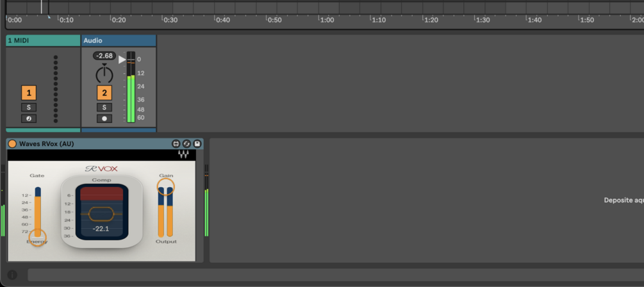Click the 1:10 timeline marker

click(379, 20)
